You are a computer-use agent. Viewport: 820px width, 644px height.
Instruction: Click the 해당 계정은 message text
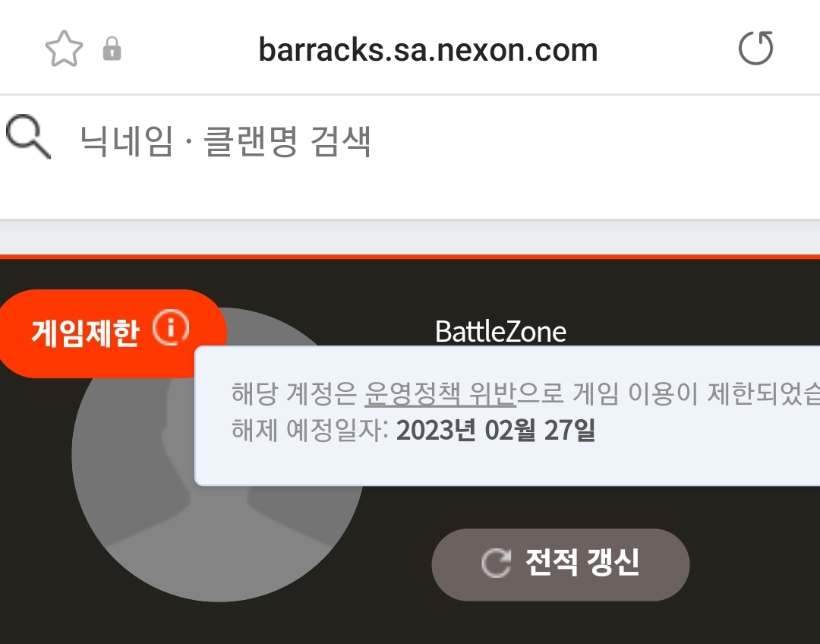coord(294,394)
